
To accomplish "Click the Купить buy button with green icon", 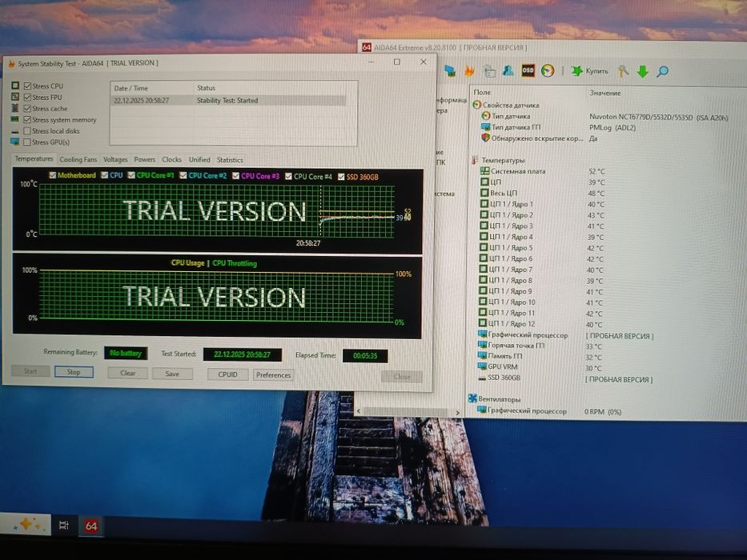I will pyautogui.click(x=590, y=71).
